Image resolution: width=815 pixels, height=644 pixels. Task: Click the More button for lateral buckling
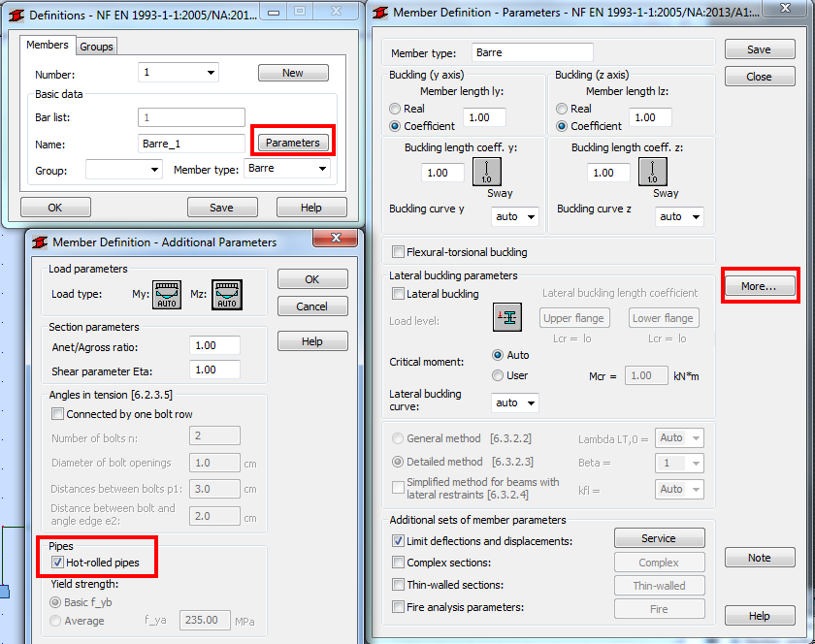[761, 285]
